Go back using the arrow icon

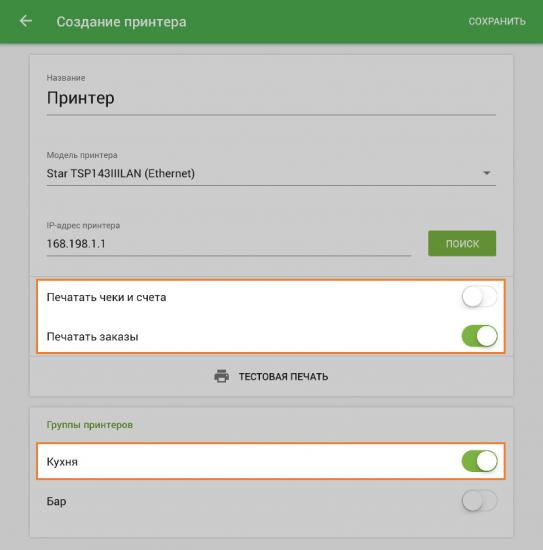coord(26,21)
